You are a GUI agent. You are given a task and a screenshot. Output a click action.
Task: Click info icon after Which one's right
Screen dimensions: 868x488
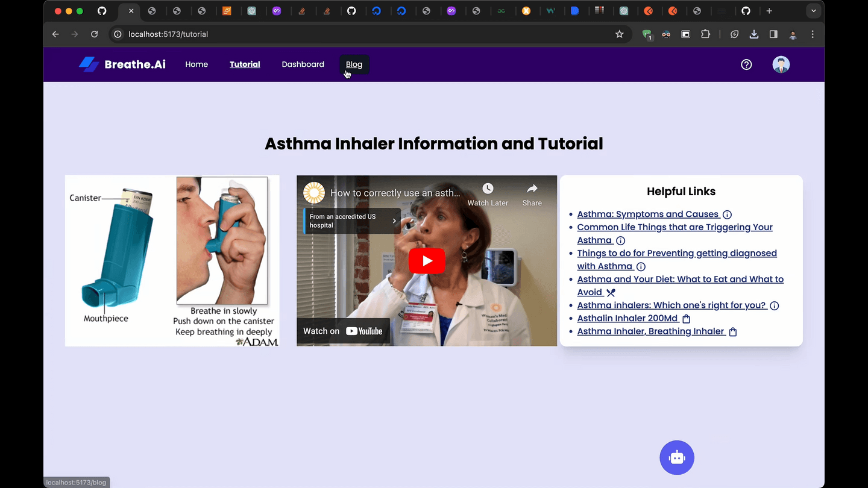[x=775, y=305]
